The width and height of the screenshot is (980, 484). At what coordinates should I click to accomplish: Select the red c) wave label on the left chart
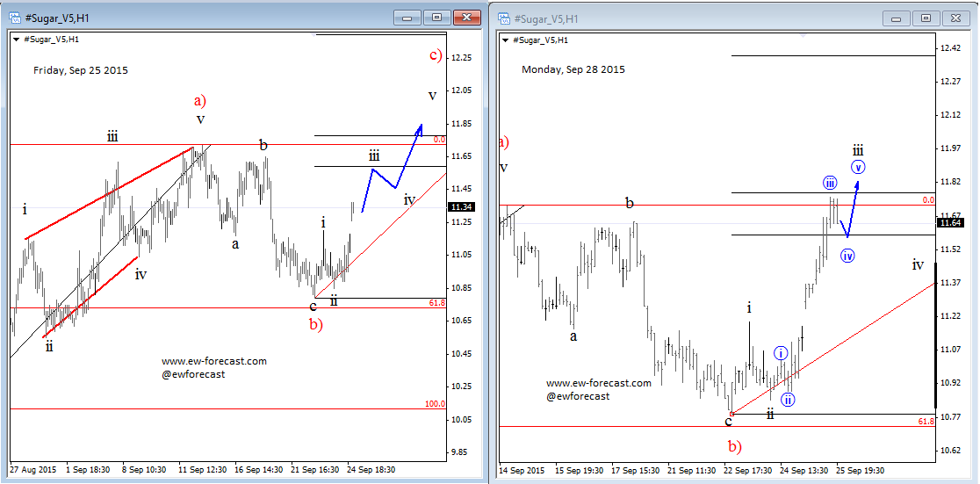pos(435,55)
